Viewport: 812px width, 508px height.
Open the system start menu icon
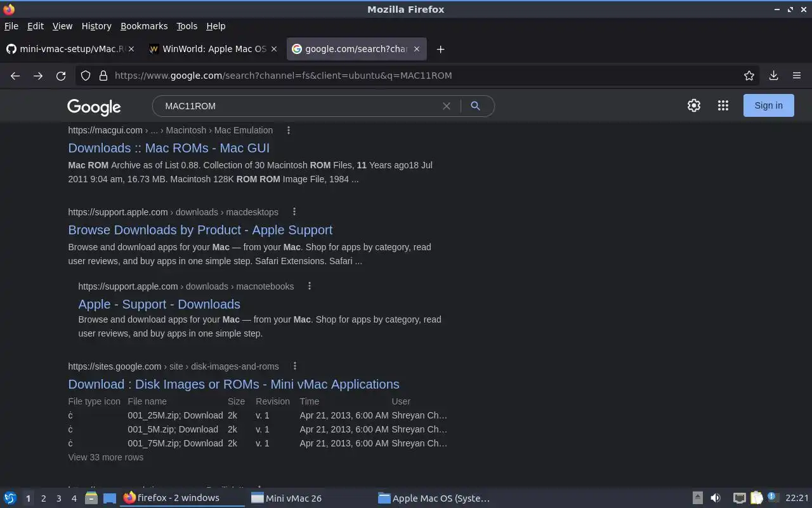pos(10,498)
